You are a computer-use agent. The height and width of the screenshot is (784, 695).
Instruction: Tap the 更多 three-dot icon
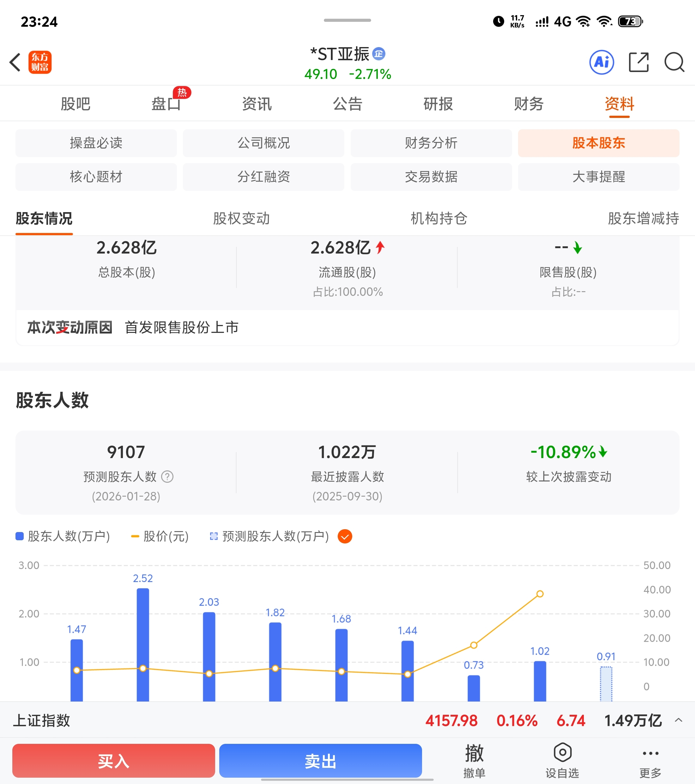[650, 753]
